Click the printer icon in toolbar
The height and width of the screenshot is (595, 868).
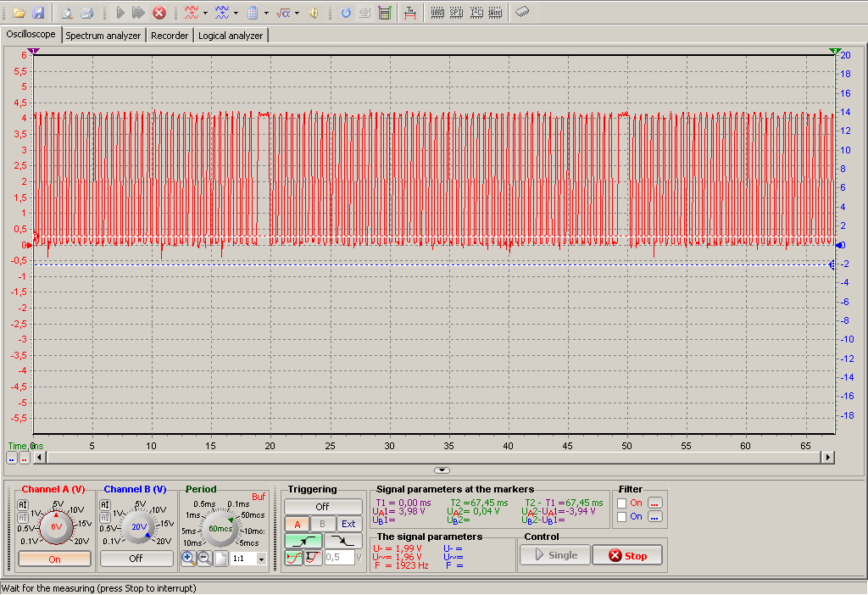pyautogui.click(x=86, y=13)
